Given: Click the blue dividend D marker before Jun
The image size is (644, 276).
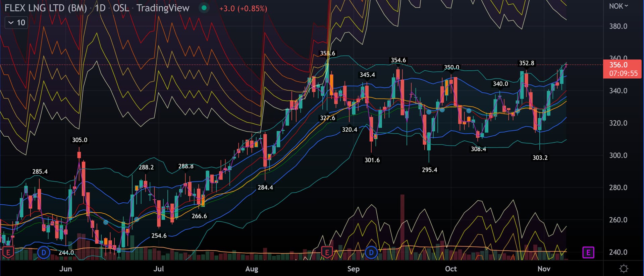Looking at the screenshot, I should 44,252.
